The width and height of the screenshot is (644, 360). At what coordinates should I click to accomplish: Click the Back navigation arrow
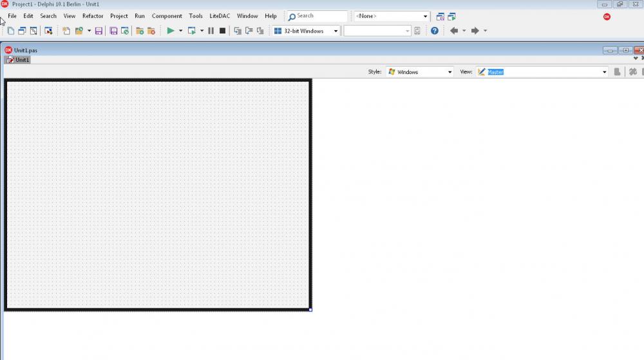point(454,31)
